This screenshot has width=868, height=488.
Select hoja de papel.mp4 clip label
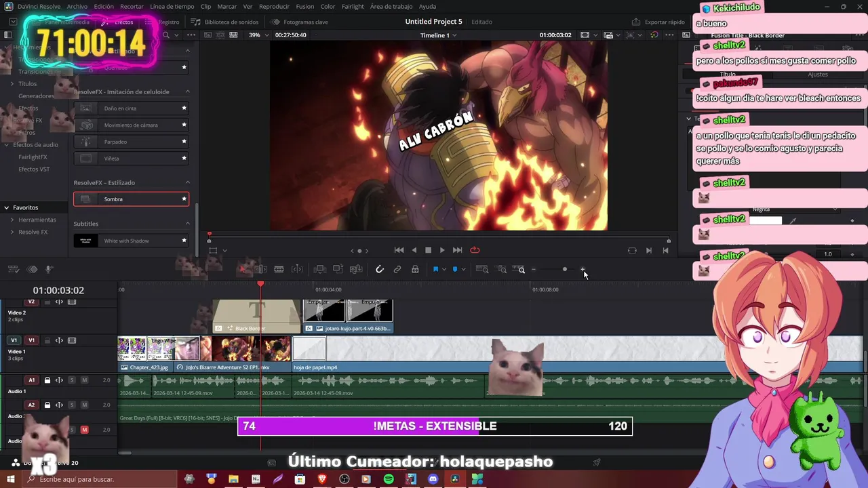click(x=315, y=367)
